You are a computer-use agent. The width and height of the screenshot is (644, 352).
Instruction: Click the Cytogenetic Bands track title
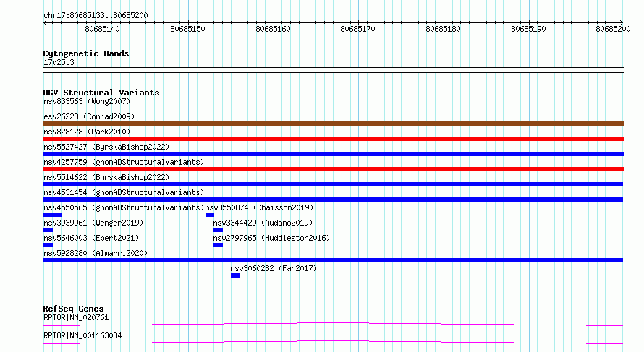[86, 53]
